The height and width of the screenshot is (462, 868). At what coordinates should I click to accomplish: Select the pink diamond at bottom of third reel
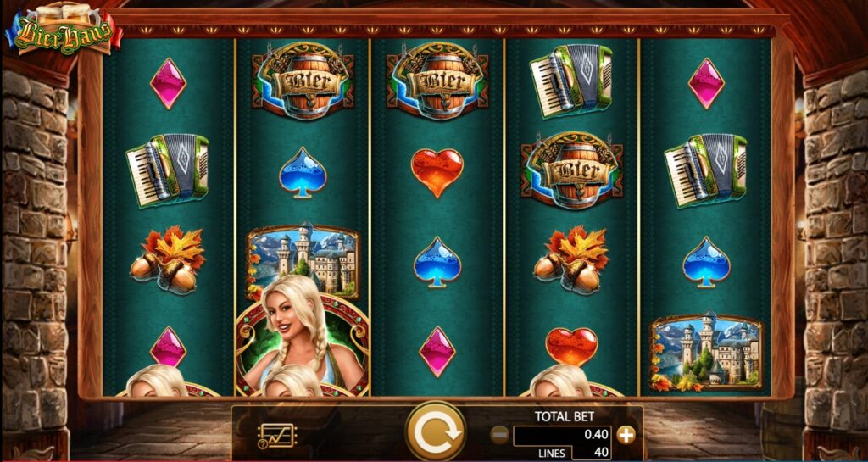pos(437,351)
